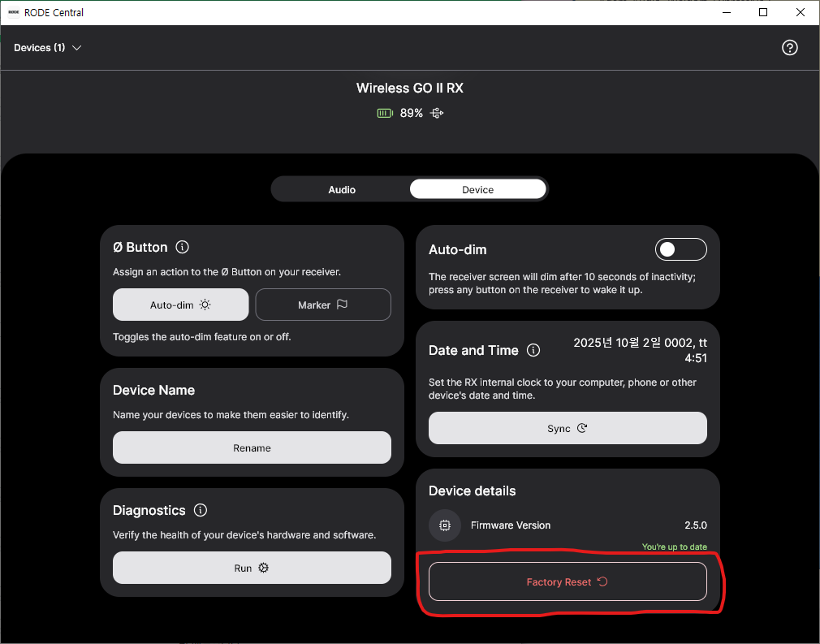This screenshot has height=644, width=820.
Task: Click the Date and Time info icon
Action: [533, 350]
